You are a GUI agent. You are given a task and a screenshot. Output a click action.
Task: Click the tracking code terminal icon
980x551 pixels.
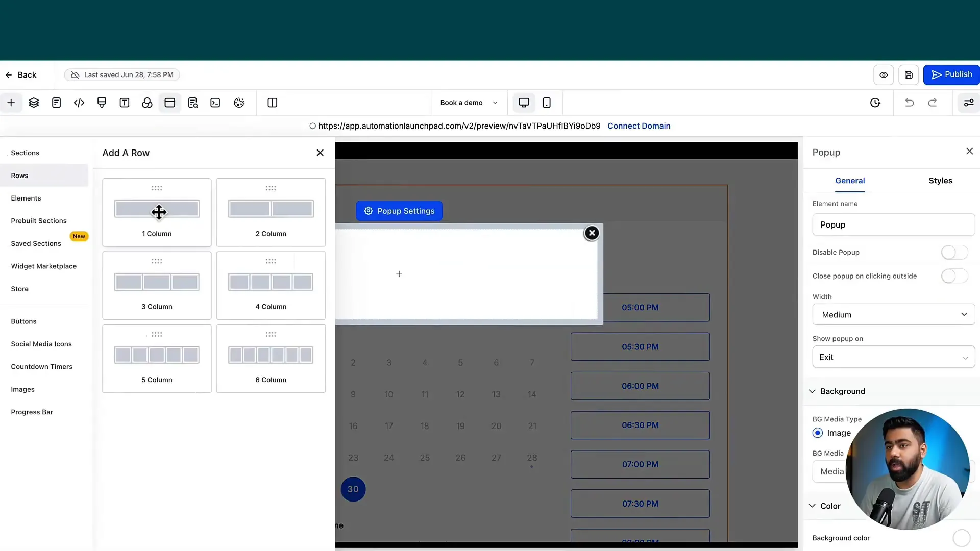pos(215,103)
